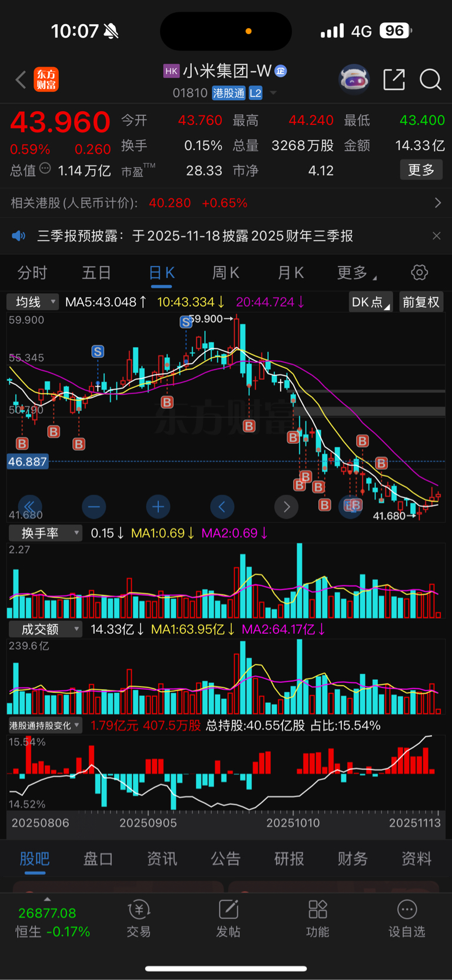
Task: Tap the speaker announcement icon
Action: tap(19, 236)
